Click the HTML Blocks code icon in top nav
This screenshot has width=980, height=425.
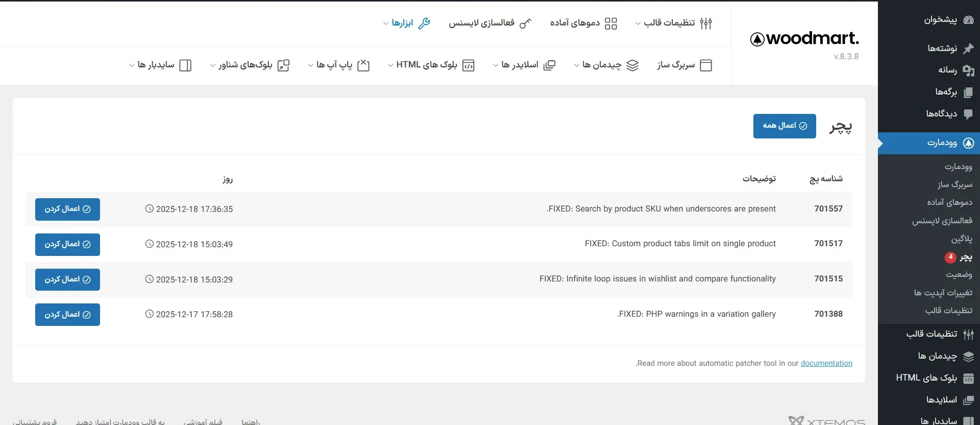(468, 65)
